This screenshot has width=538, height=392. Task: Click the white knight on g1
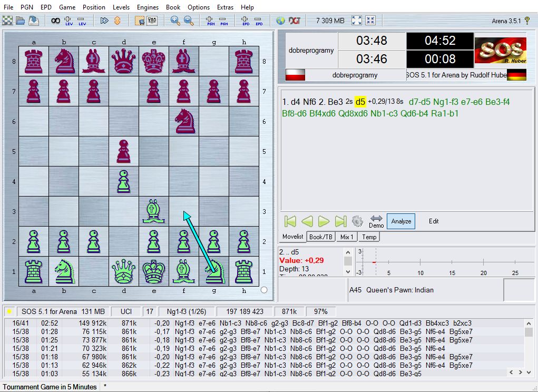pyautogui.click(x=214, y=271)
